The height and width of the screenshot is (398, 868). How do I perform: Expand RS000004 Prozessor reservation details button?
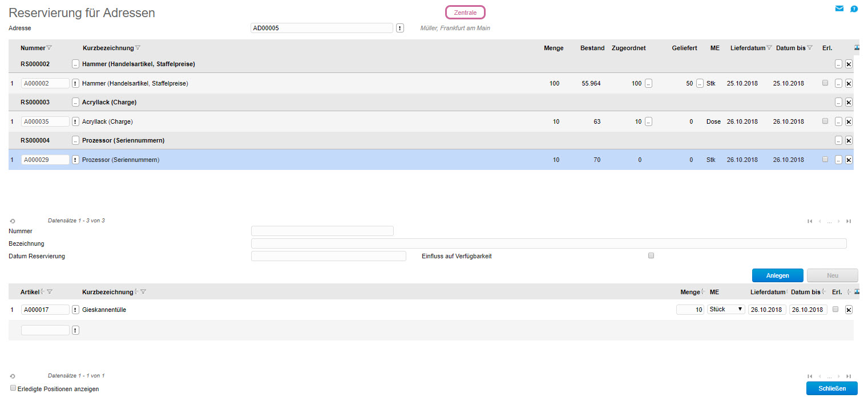coord(75,141)
